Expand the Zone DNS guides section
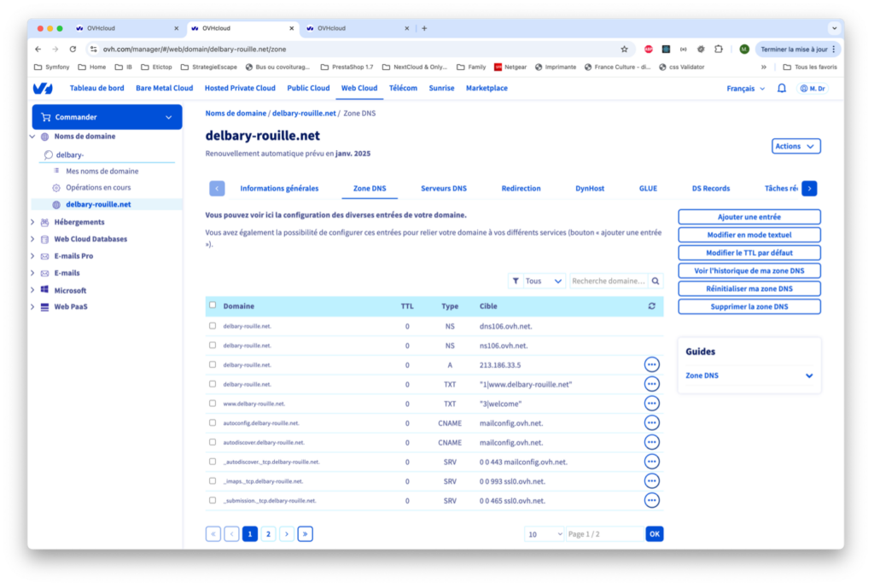Viewport: 874px width, 588px height. coord(749,376)
